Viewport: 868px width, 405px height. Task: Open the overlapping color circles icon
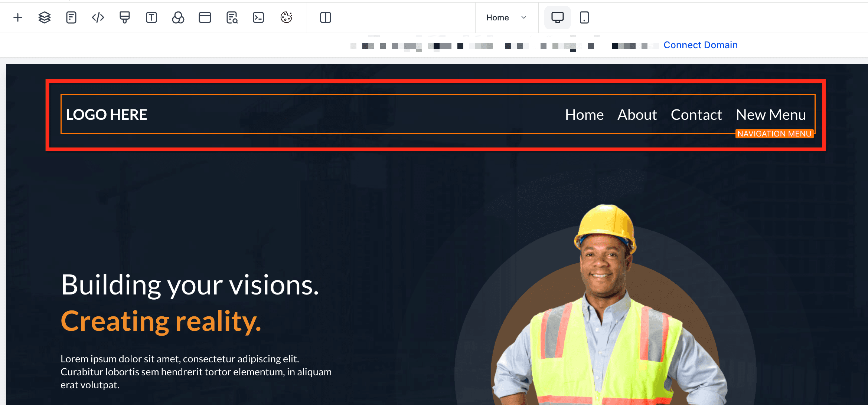point(178,17)
